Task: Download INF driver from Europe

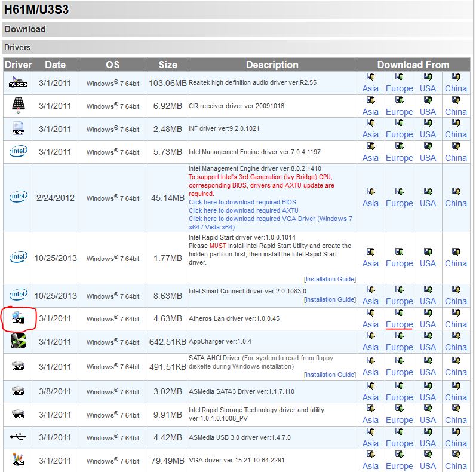Action: pyautogui.click(x=399, y=134)
